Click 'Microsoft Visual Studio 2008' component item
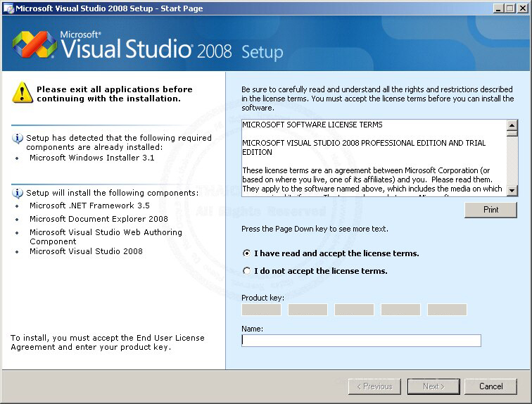 coord(86,251)
